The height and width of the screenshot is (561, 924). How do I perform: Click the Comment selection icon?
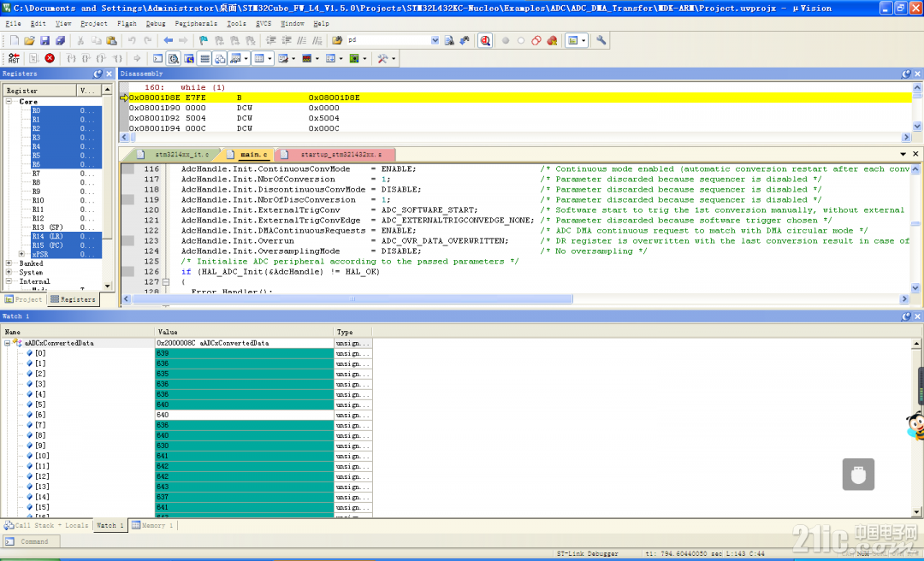302,40
